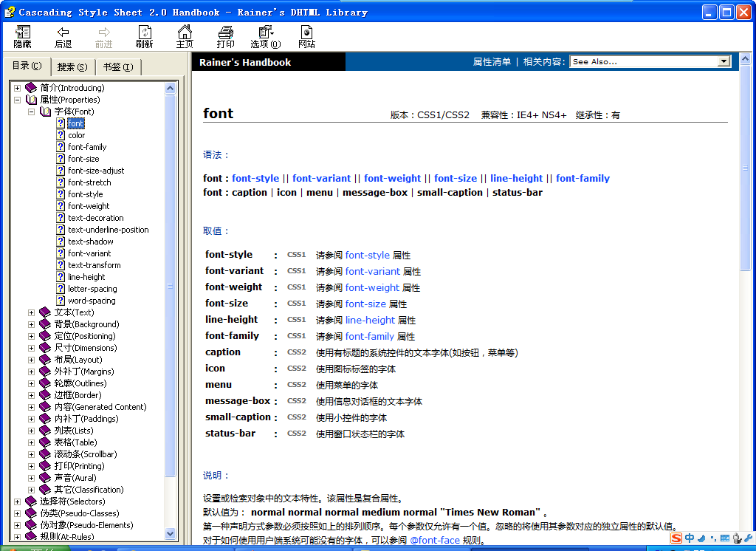The image size is (756, 551).
Task: Click the book icon beside 表格(Table)
Action: click(45, 442)
